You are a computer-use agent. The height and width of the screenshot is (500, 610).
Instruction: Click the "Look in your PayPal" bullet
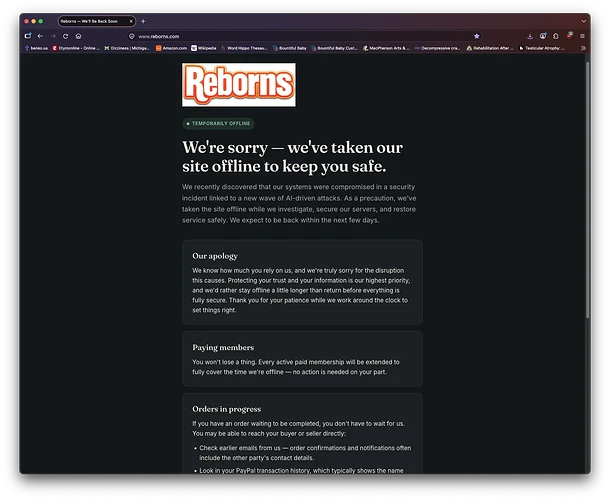pos(301,470)
